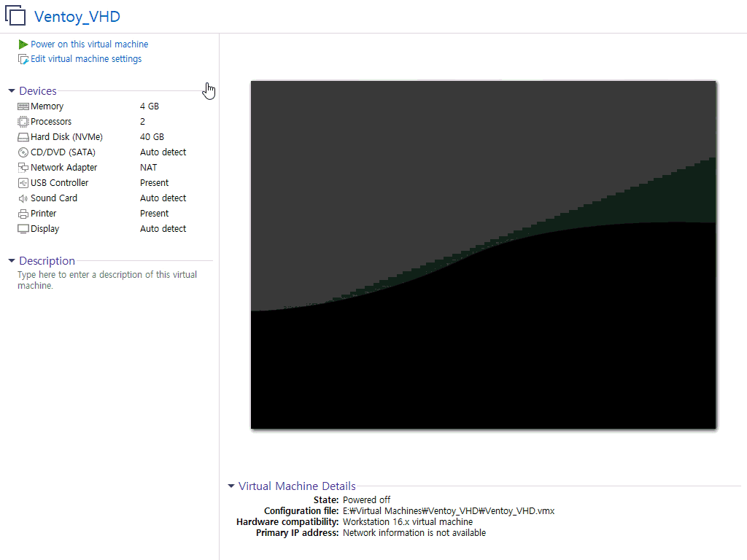Click the 4 GB memory value
747x560 pixels.
149,106
